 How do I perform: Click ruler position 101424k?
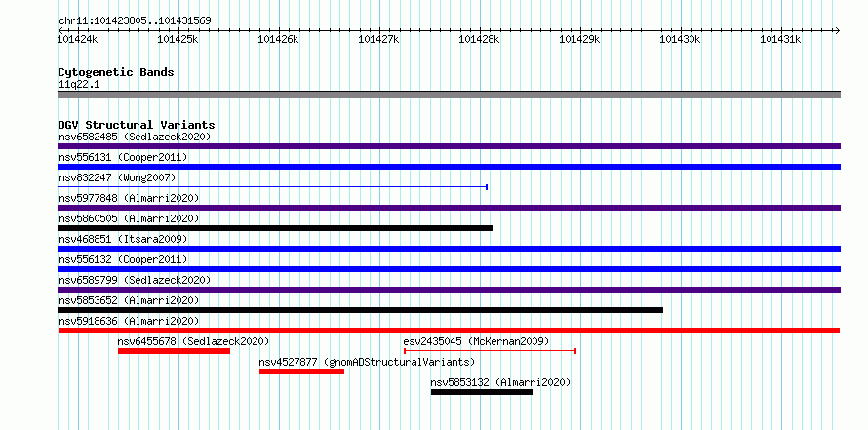[79, 39]
